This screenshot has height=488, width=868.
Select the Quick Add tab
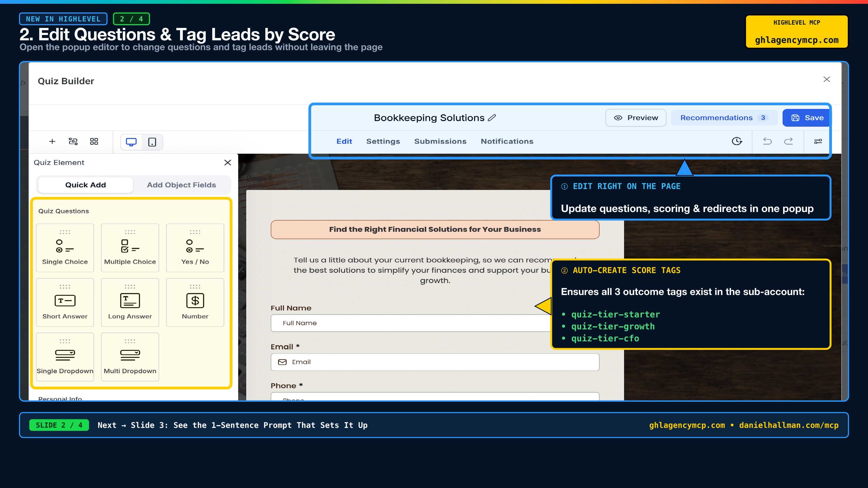[x=86, y=185]
